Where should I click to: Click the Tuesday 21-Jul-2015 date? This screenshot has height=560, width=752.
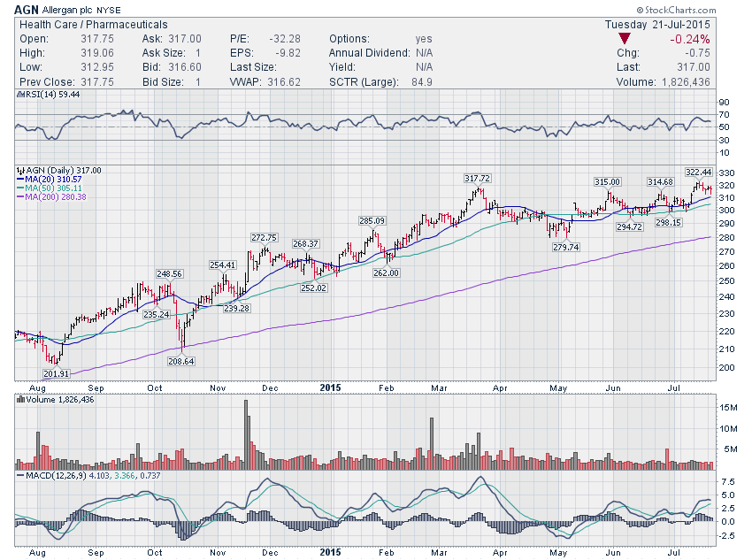click(x=657, y=25)
